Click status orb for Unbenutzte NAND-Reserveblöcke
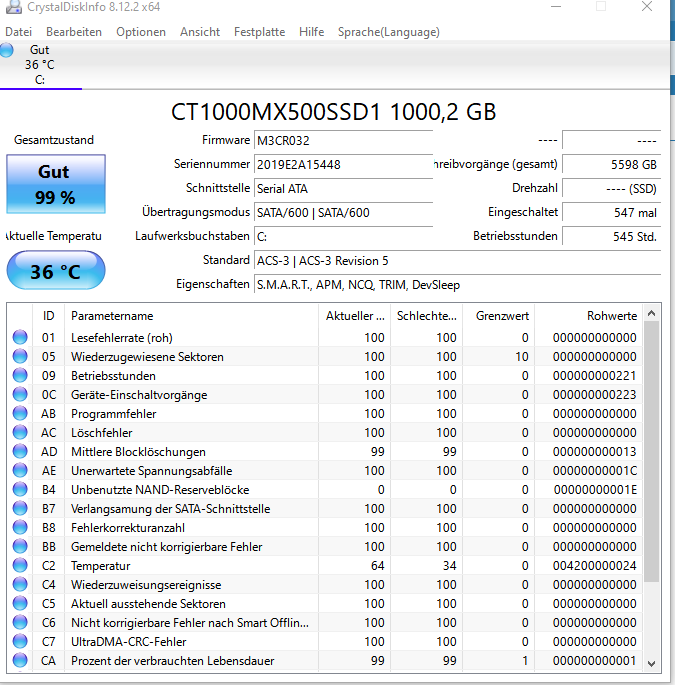The image size is (675, 685). pos(20,489)
